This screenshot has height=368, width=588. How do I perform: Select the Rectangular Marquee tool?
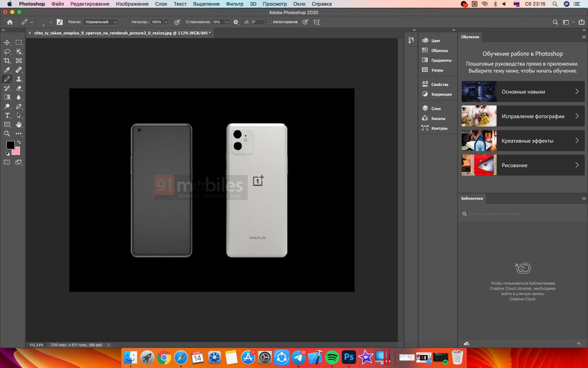pyautogui.click(x=19, y=42)
